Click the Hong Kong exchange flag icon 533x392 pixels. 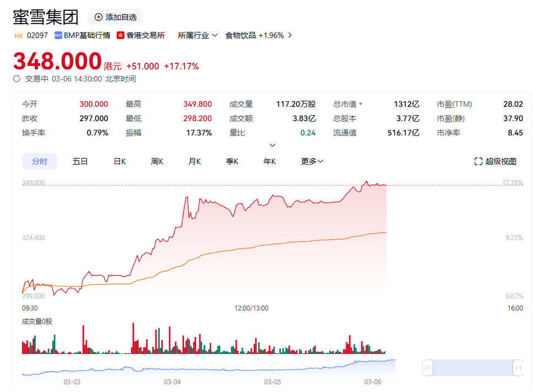pyautogui.click(x=121, y=35)
